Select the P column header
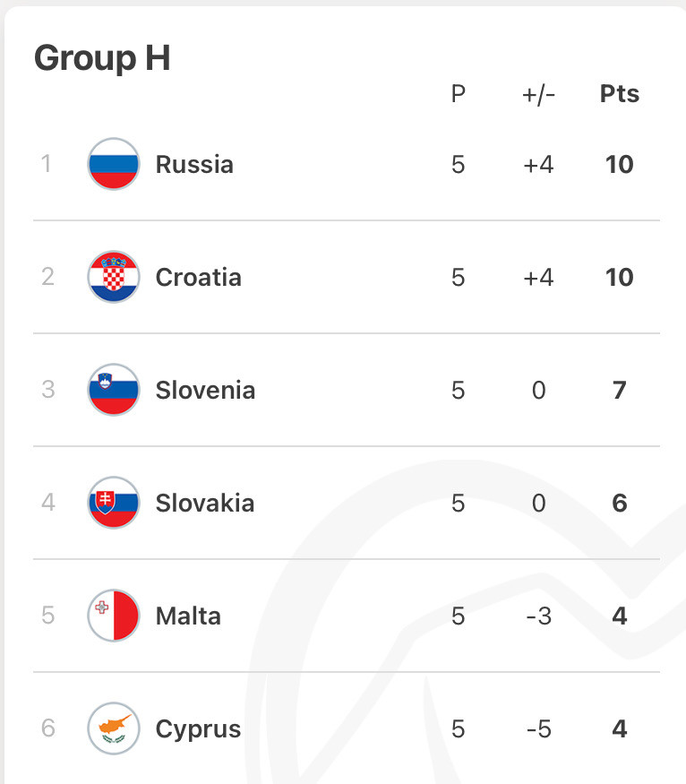 tap(459, 93)
